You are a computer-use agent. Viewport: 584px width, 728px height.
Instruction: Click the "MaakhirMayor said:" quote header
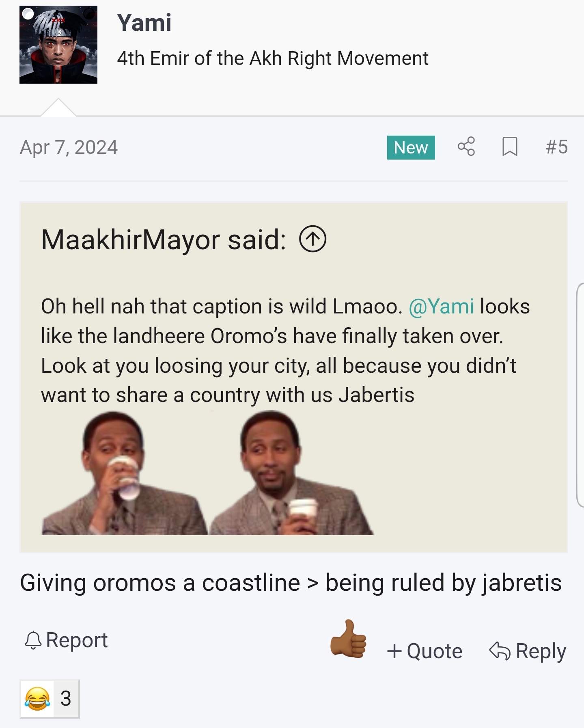coord(164,240)
